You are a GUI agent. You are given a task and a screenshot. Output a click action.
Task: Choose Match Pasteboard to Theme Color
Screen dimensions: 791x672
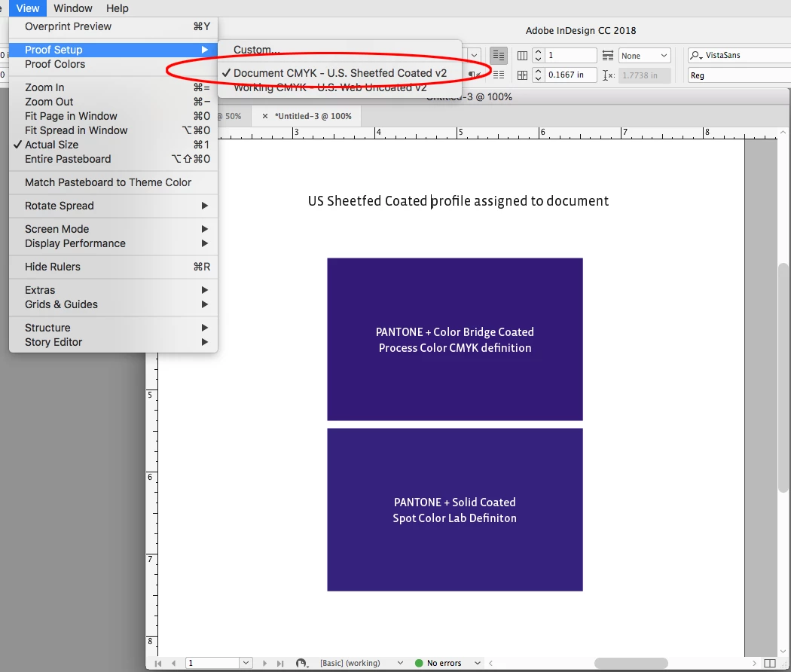click(114, 182)
